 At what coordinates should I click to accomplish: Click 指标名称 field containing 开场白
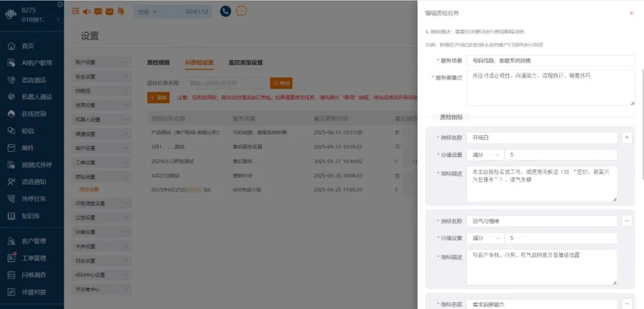pos(541,138)
